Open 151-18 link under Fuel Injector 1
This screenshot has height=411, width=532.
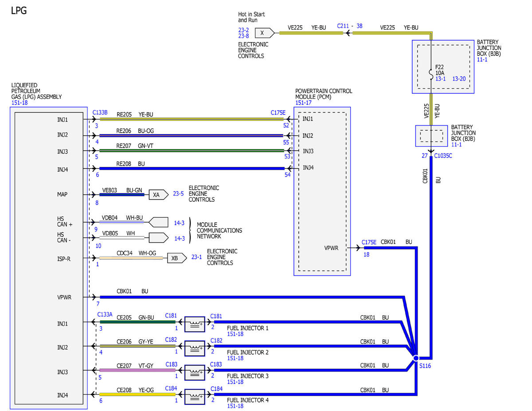[235, 334]
